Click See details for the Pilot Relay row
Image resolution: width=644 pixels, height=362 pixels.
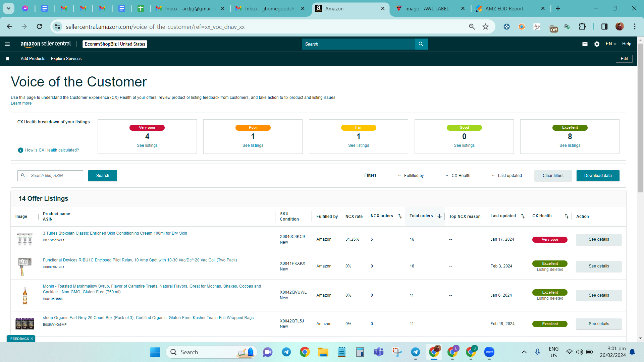click(599, 266)
